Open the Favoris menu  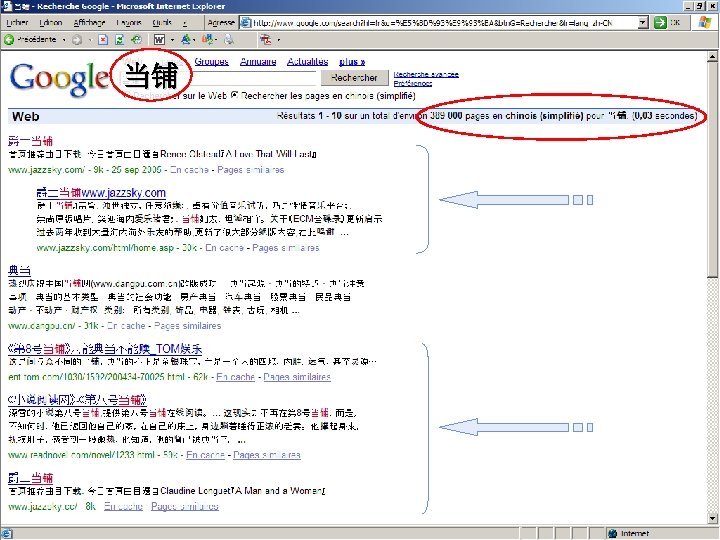[x=129, y=22]
